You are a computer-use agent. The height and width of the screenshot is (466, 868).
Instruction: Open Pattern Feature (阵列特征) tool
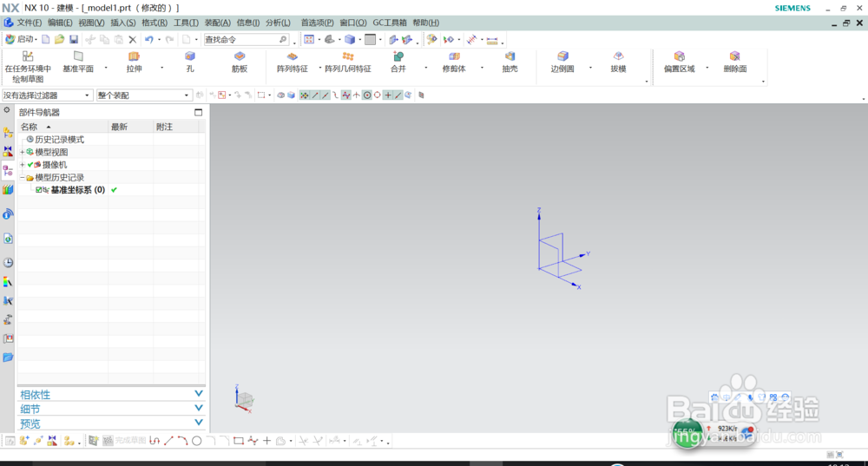(x=293, y=62)
